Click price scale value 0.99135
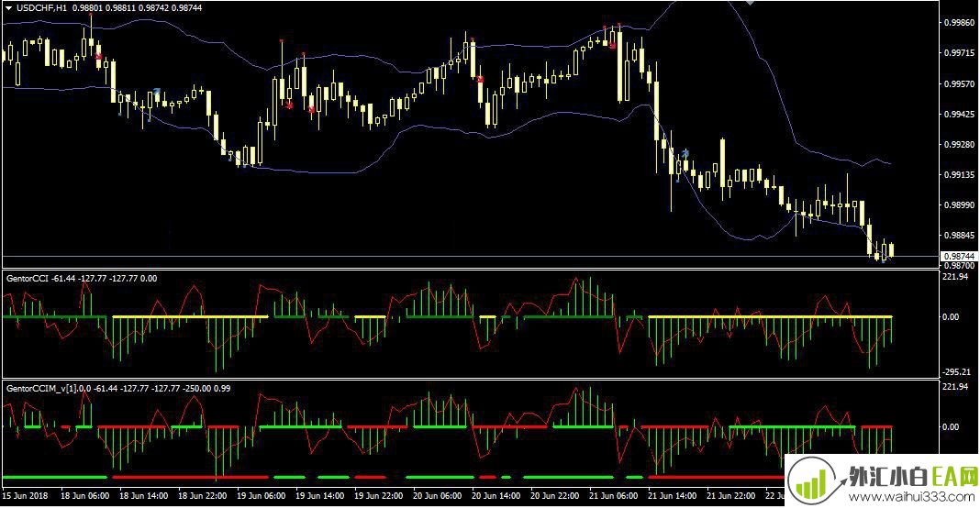The image size is (980, 508). pos(960,175)
